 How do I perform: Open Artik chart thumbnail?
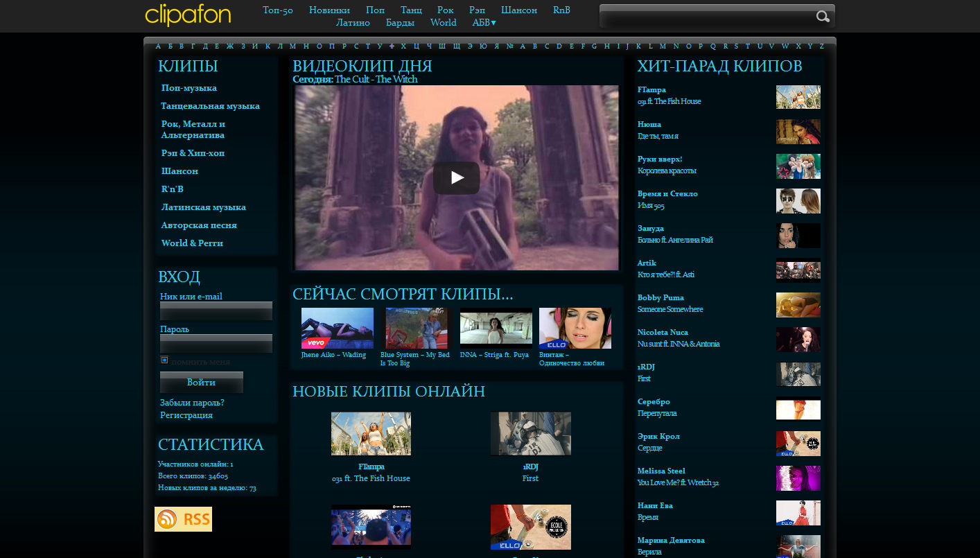click(798, 270)
